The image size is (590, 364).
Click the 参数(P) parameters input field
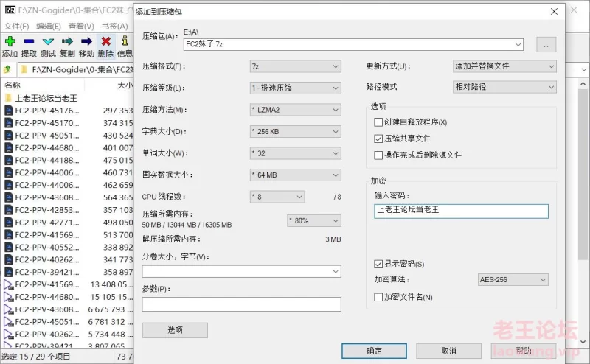(242, 304)
